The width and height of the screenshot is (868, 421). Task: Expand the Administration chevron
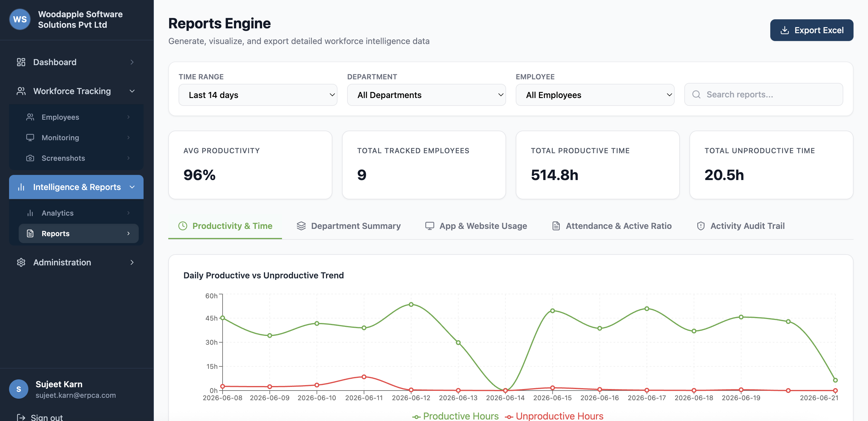(x=132, y=262)
